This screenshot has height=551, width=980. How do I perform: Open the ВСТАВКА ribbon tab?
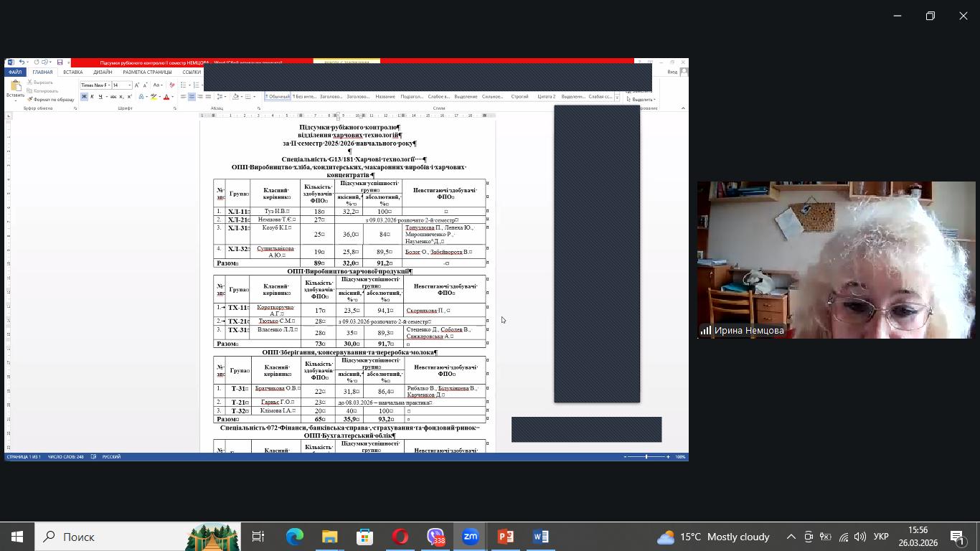pos(72,72)
